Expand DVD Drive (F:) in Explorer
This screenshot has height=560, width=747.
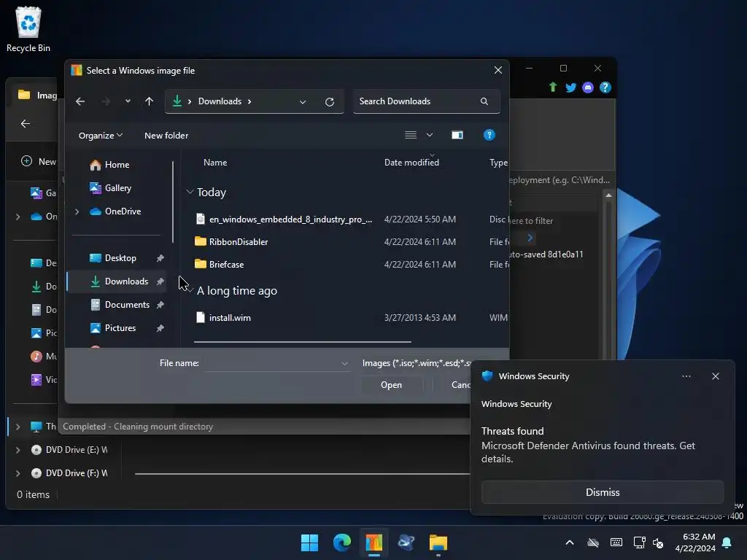pyautogui.click(x=18, y=473)
